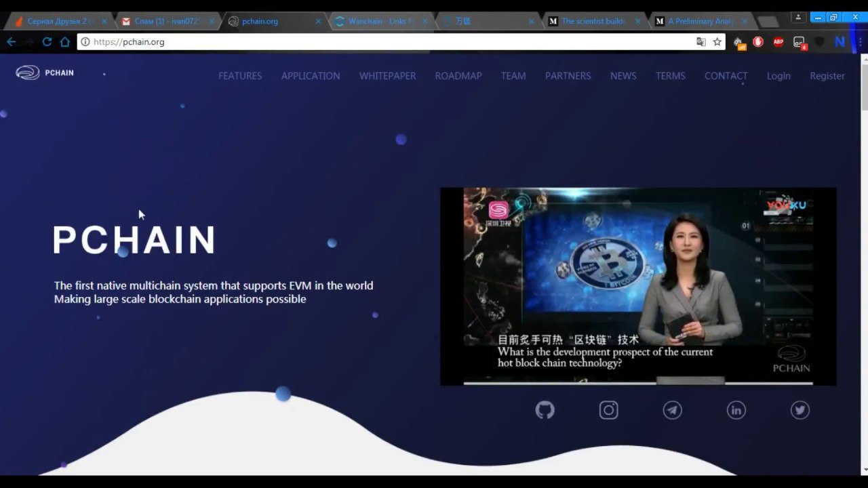
Task: Open PCHAIN's GitHub page icon
Action: coord(545,410)
